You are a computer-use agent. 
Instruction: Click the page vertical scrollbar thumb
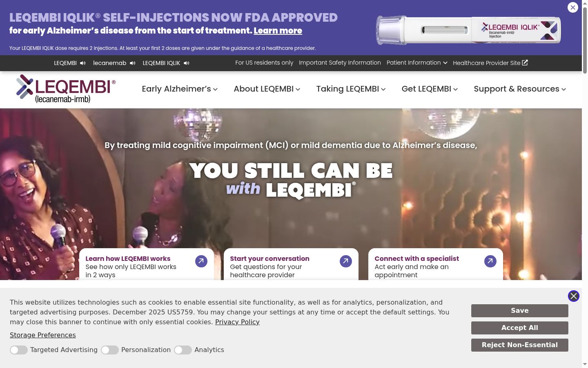[585, 40]
